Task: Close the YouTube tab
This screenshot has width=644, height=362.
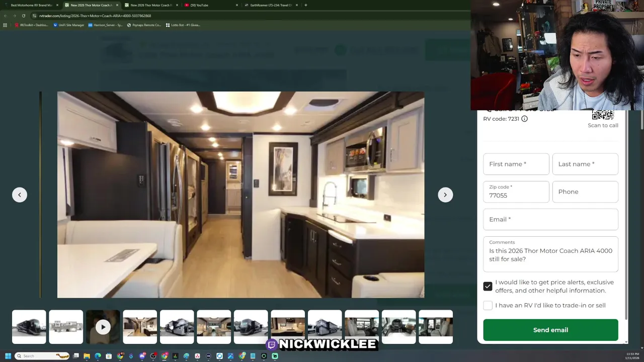Action: [x=237, y=5]
